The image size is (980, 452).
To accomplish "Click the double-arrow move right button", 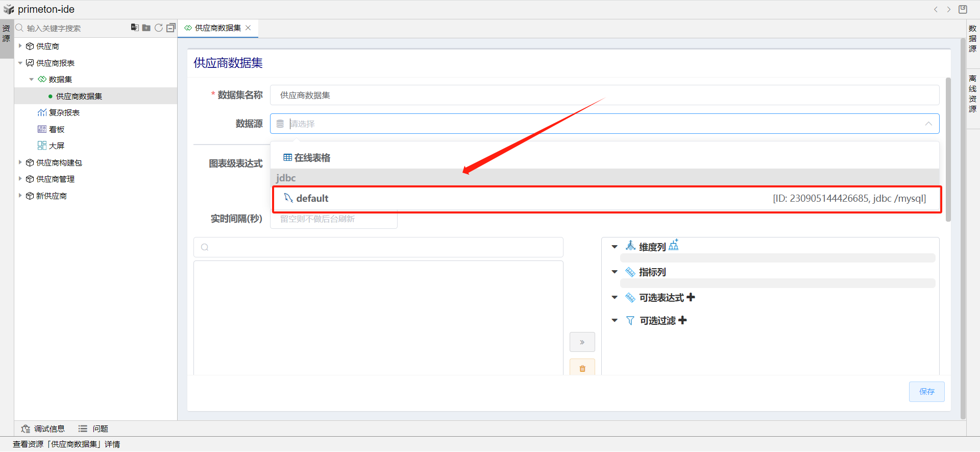I will (582, 342).
